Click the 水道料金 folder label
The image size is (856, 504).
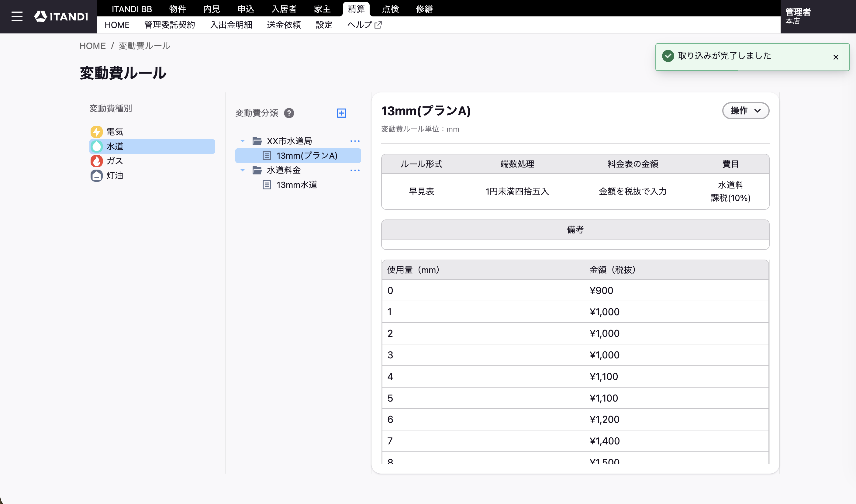click(284, 170)
